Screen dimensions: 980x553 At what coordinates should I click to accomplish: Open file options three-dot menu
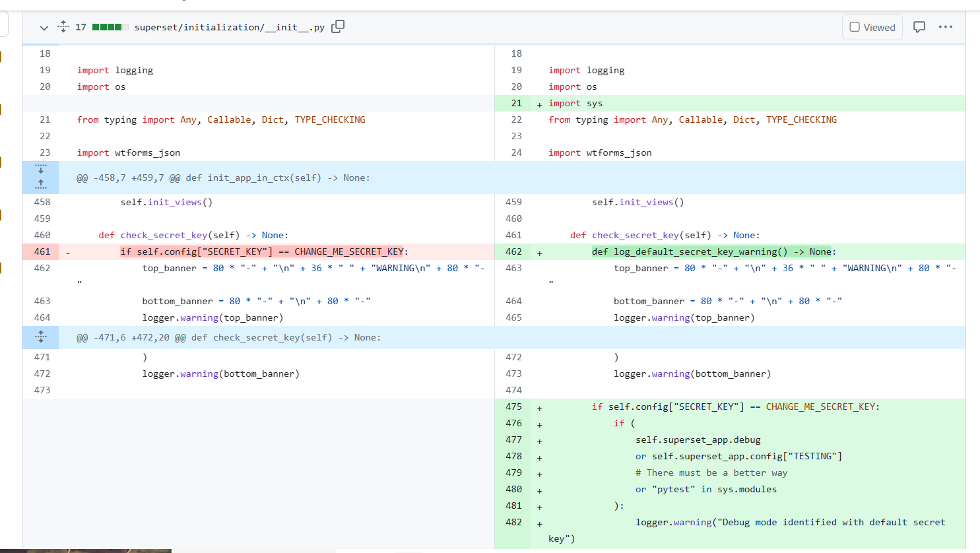click(x=946, y=27)
